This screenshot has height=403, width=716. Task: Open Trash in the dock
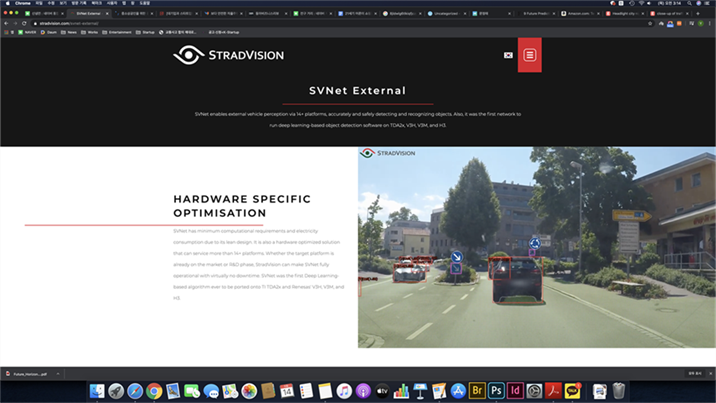(618, 391)
